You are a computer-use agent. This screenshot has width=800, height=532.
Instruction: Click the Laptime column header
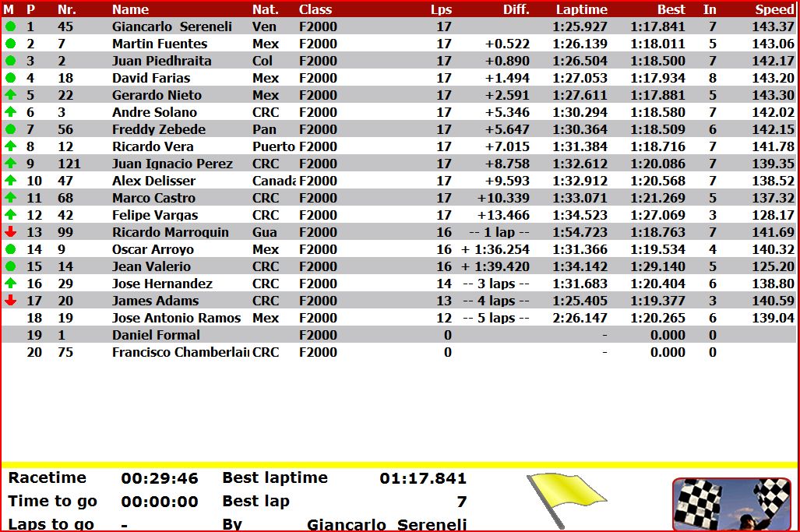click(x=581, y=9)
